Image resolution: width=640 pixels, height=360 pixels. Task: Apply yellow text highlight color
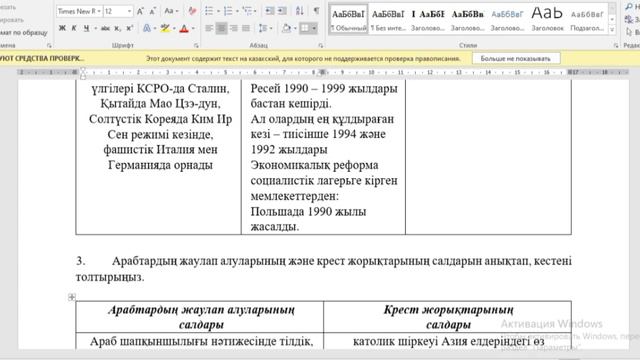click(165, 28)
